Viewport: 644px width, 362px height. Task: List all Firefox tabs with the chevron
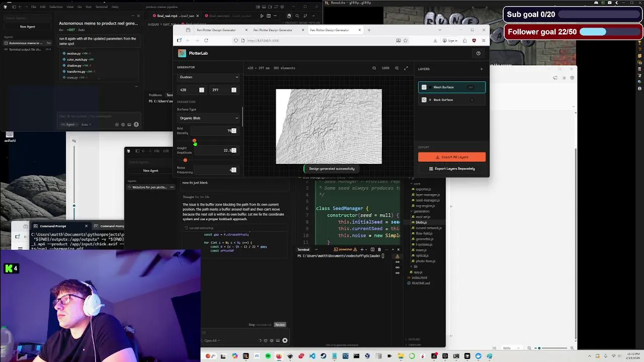pyautogui.click(x=440, y=30)
